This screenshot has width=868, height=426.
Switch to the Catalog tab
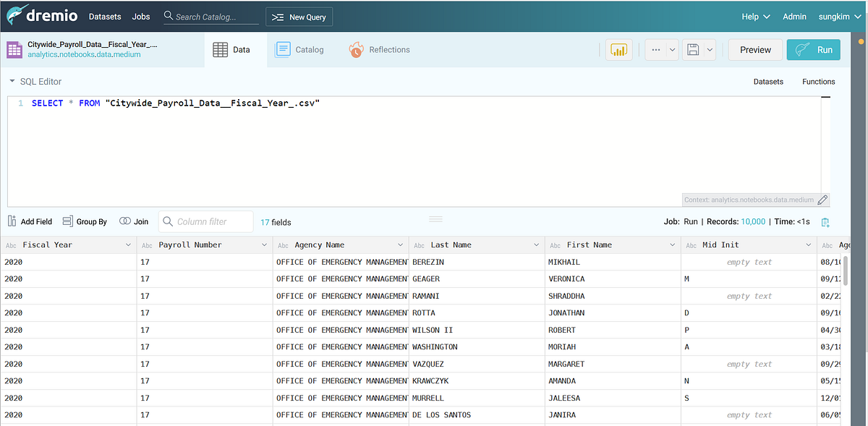tap(299, 49)
